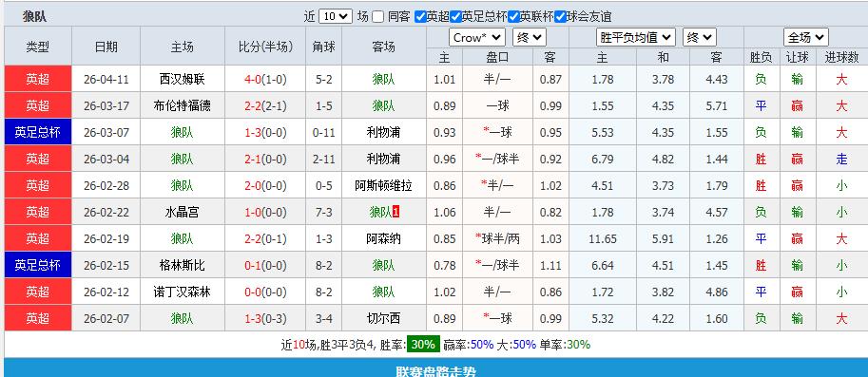
Task: Open the 2-0 score against 阿斯顿维拉
Action: click(253, 185)
